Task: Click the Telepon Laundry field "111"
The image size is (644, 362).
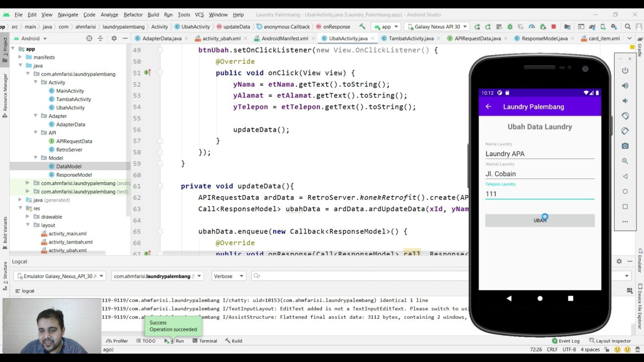Action: pyautogui.click(x=540, y=194)
